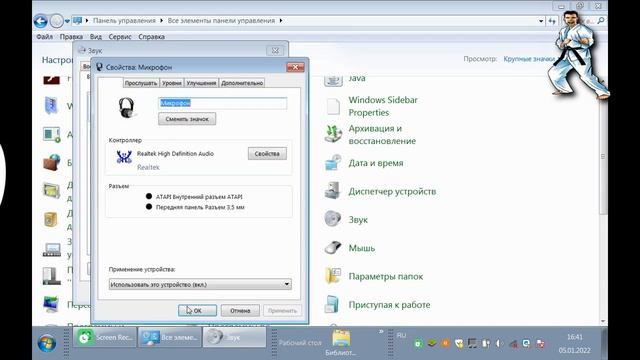Open the Java control panel icon
The image size is (640, 360).
333,80
